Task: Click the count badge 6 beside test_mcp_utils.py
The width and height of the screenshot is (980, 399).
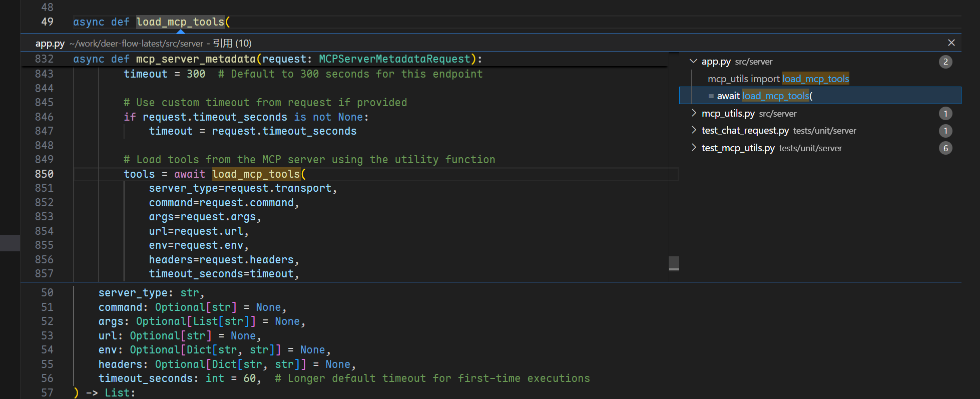Action: click(945, 148)
